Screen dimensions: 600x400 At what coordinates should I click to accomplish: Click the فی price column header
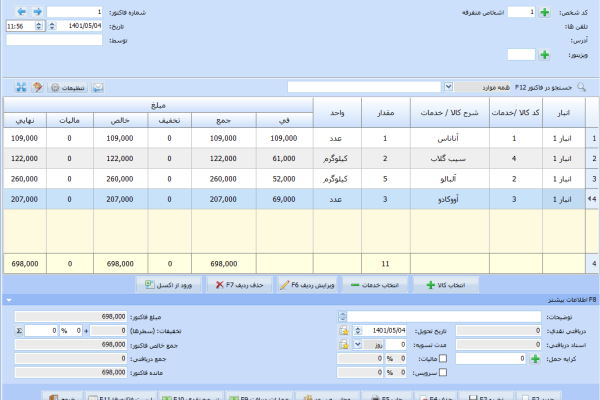click(284, 120)
